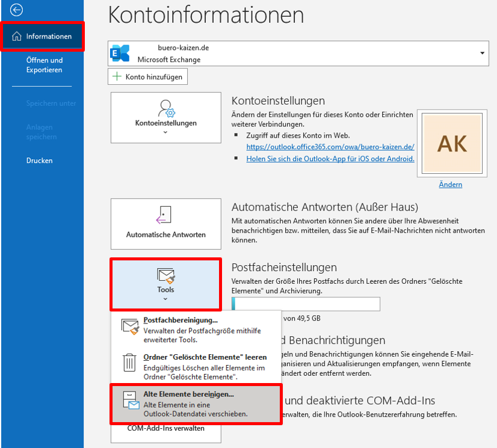This screenshot has width=497, height=448.
Task: Click the buero-kaizen.de account name text
Action: click(183, 48)
